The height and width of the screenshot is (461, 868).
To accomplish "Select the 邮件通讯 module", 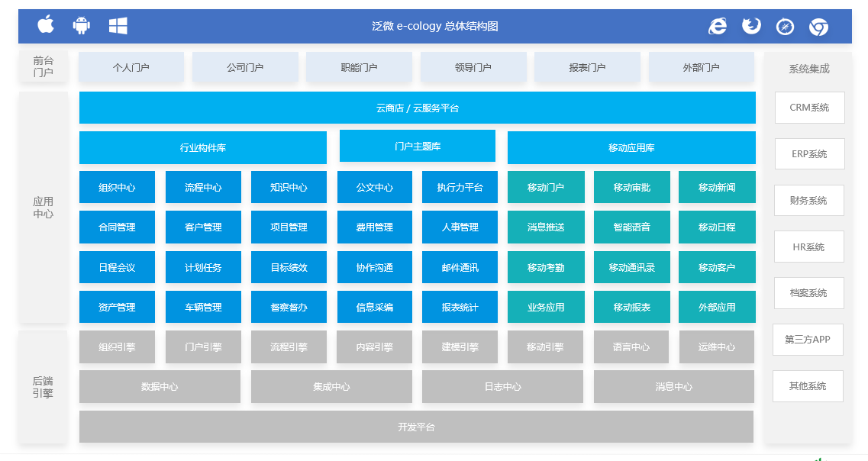I will pos(460,267).
